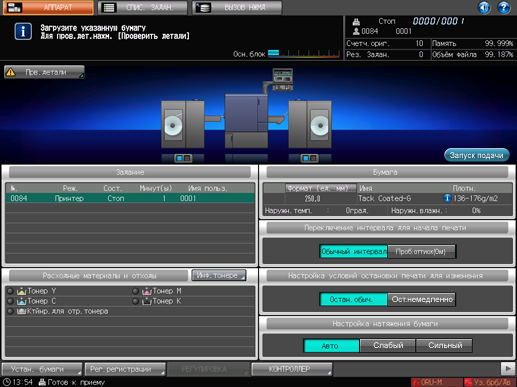The image size is (517, 387).
Task: Select the right roll winder unit image
Action: point(310,124)
